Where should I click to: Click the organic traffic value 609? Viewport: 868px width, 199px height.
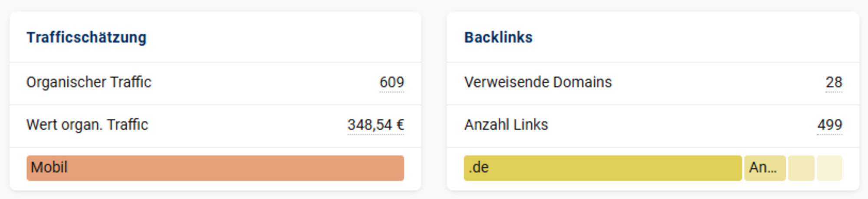pyautogui.click(x=391, y=82)
